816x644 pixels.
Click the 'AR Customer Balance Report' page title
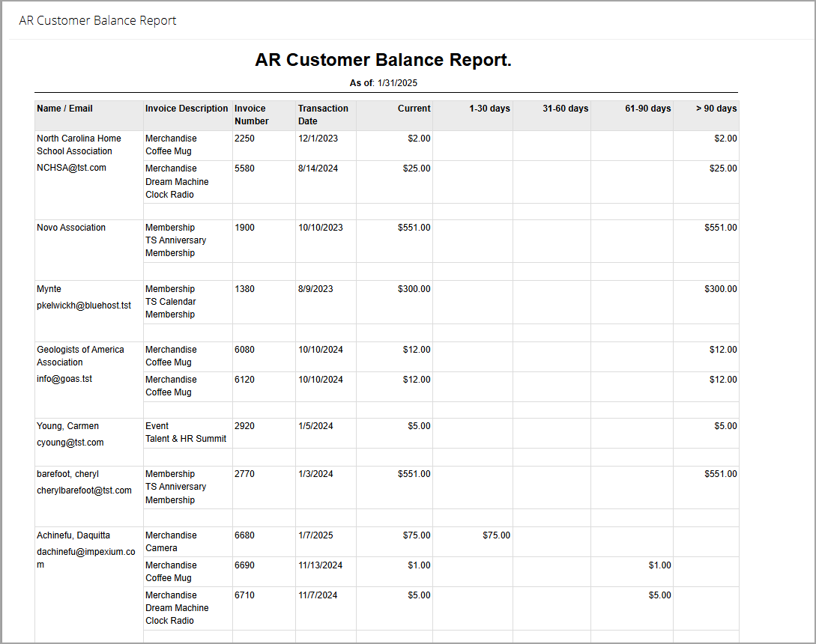pos(98,20)
